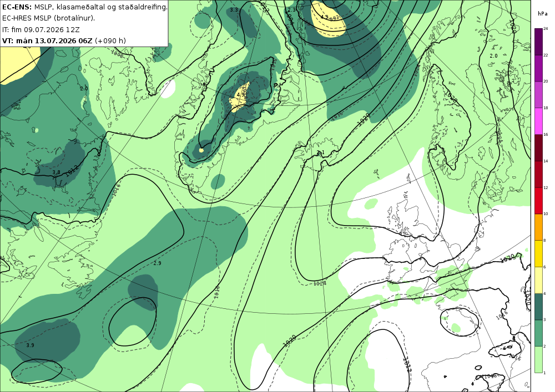
Task: Click the 1024 isobar label west of Ireland
Action: pos(320,283)
